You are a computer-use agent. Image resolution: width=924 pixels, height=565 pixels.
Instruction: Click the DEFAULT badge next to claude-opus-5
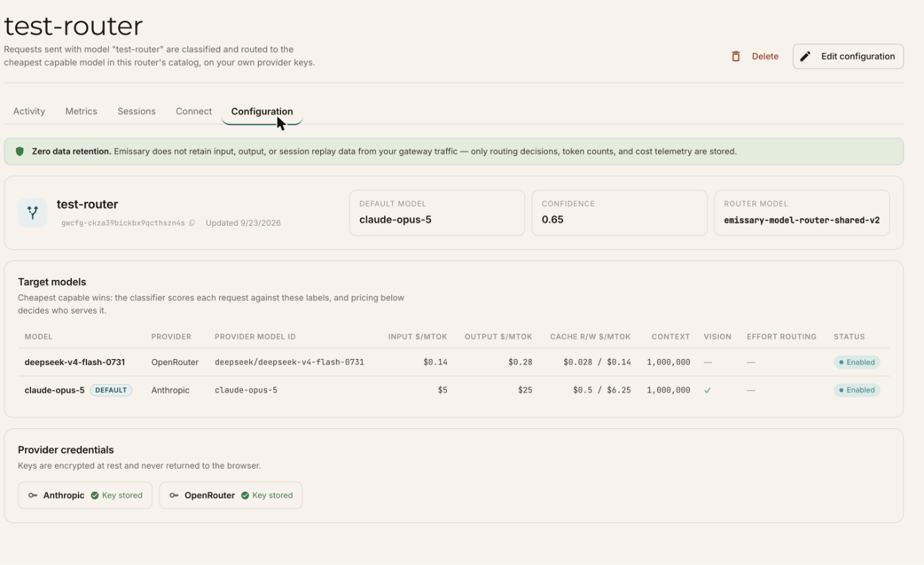coord(111,390)
